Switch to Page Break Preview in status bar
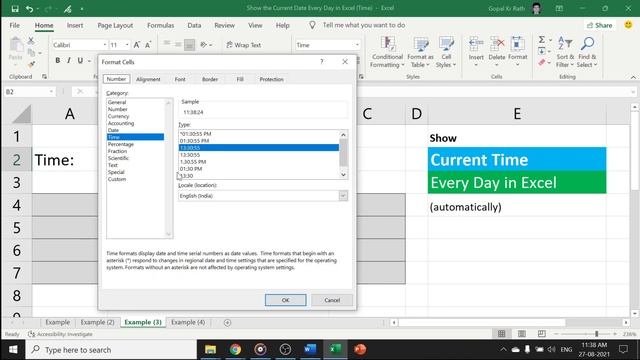Image resolution: width=640 pixels, height=360 pixels. 542,334
